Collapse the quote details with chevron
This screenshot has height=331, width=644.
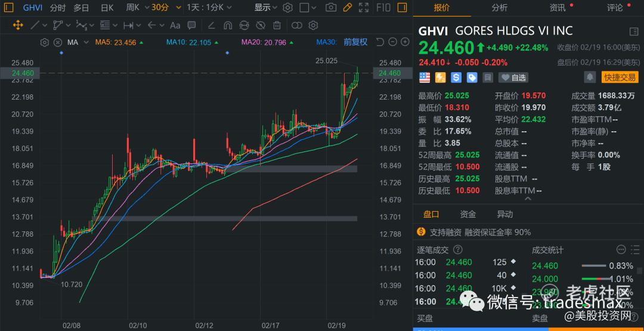coord(528,199)
